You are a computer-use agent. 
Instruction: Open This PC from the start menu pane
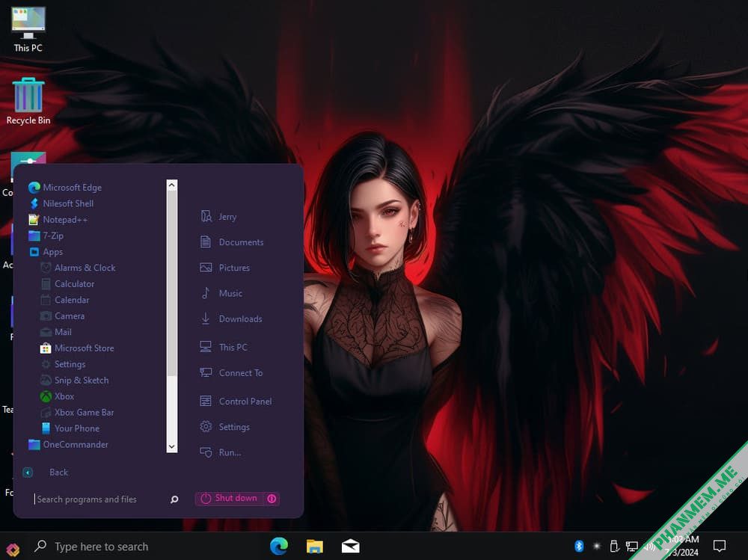(224, 347)
